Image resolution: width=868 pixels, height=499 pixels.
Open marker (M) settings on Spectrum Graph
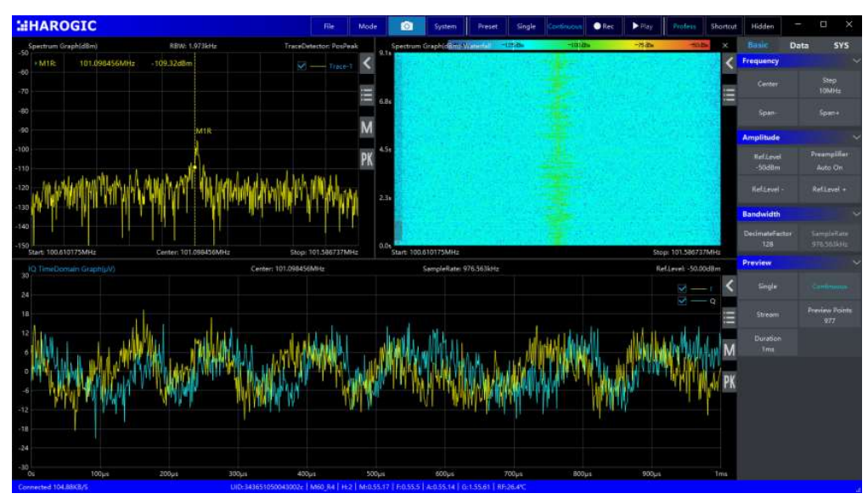coord(366,128)
